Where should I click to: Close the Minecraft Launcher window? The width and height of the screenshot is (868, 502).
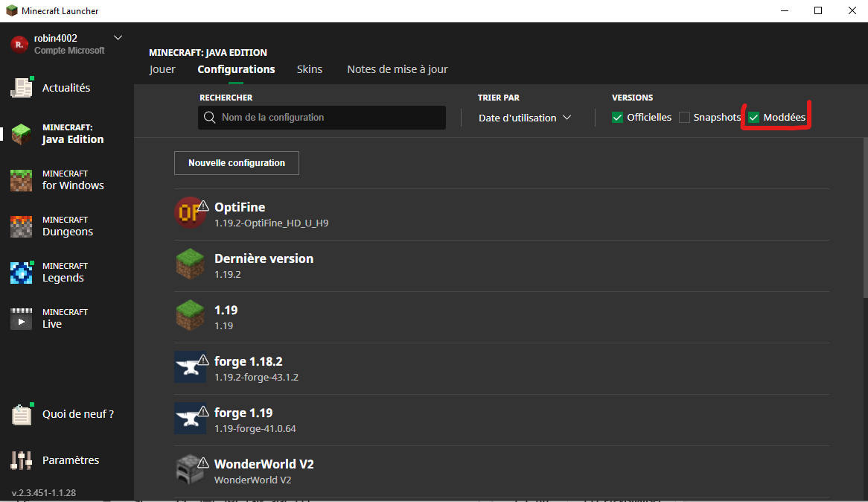pos(852,10)
